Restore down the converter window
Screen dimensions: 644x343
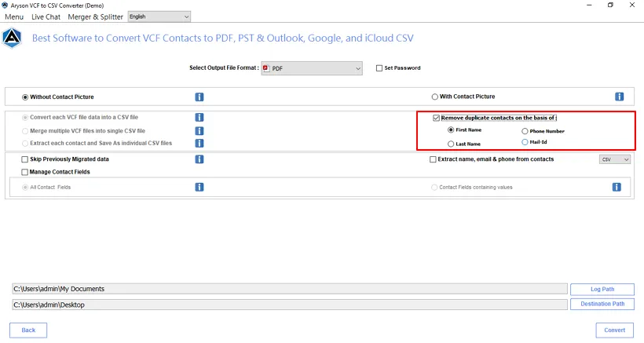[610, 5]
